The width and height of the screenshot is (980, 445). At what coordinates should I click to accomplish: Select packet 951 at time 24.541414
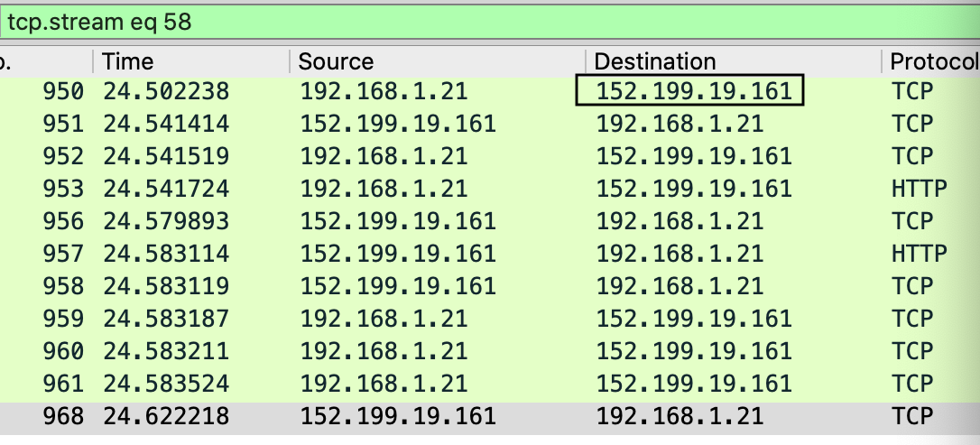tap(490, 124)
